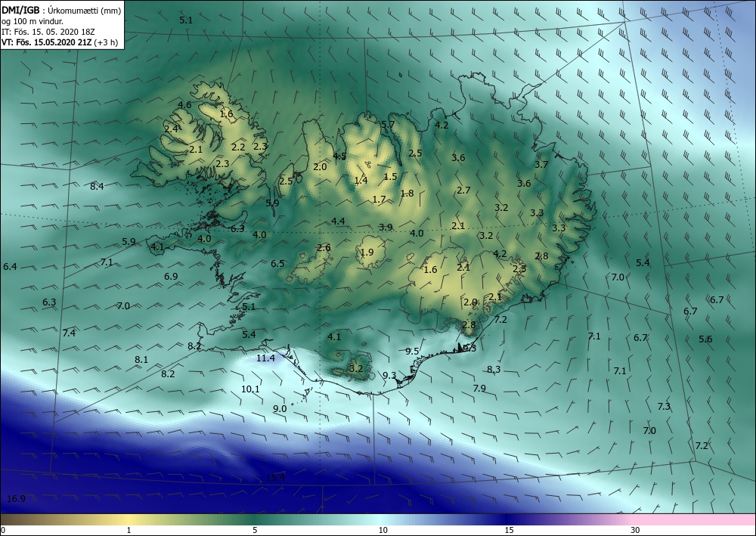Click the 1 label on the color scale

click(x=129, y=530)
